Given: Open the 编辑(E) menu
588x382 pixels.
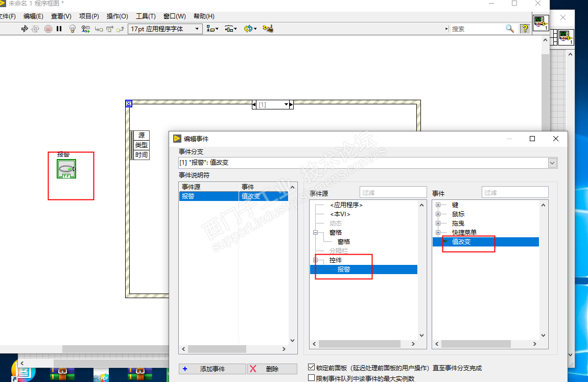Looking at the screenshot, I should 33,16.
